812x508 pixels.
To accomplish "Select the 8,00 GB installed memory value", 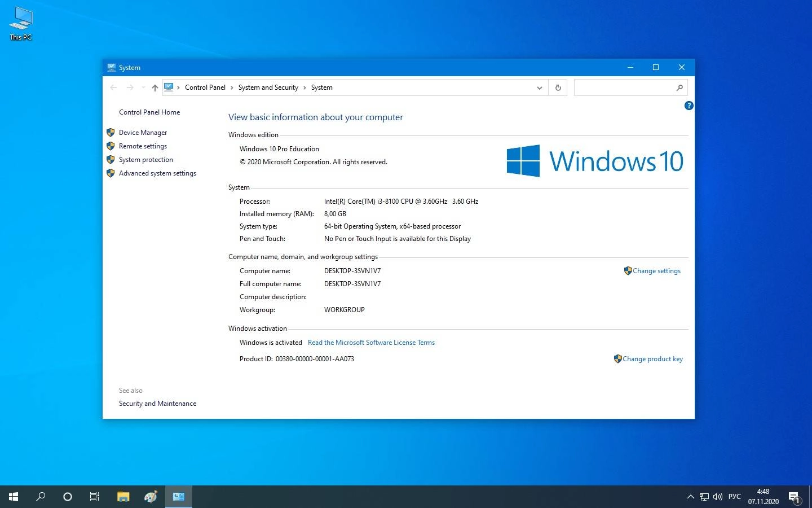I will (335, 214).
